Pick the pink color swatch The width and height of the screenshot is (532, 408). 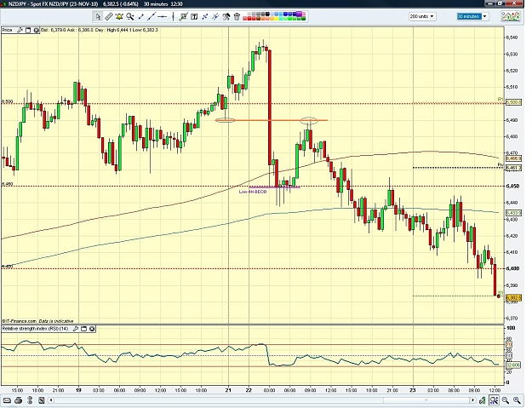pyautogui.click(x=304, y=14)
